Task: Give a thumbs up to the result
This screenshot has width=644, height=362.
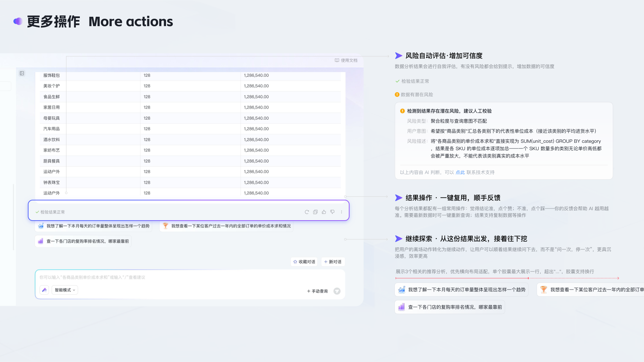Action: coord(324,212)
